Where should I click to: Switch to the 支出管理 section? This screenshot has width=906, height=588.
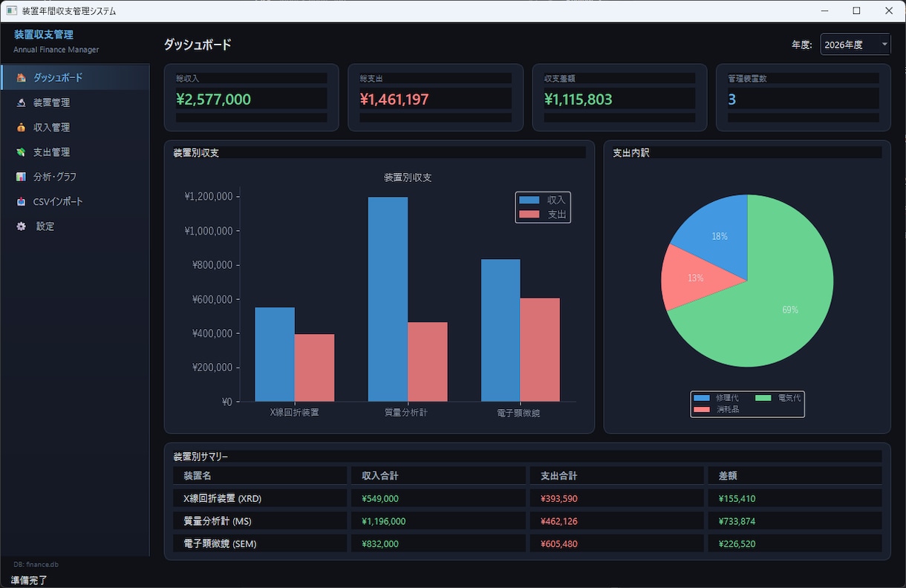coord(75,152)
